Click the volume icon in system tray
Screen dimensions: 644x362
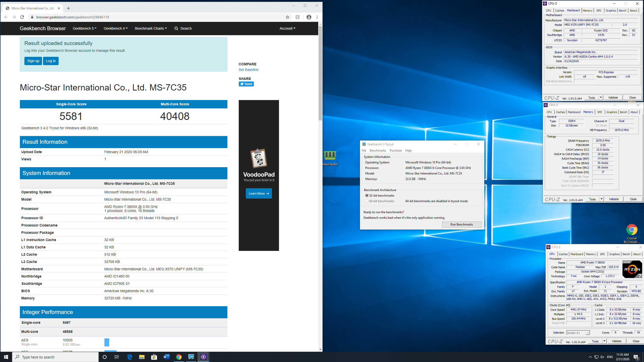point(602,357)
